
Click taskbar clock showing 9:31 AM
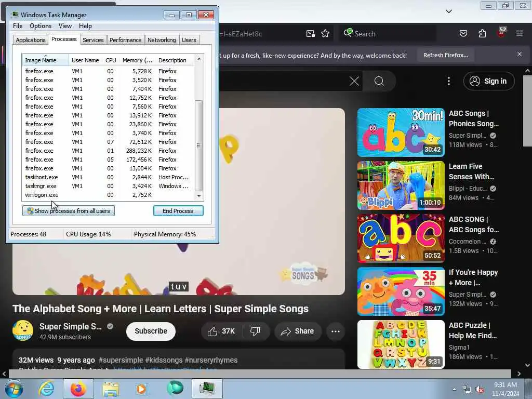click(x=506, y=389)
